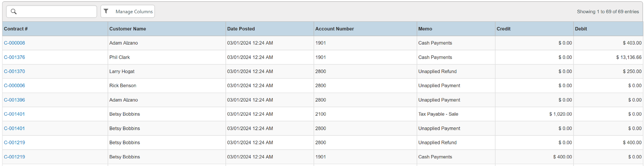
Task: Open C-001219 link in Unapplied Refund row
Action: (14, 143)
